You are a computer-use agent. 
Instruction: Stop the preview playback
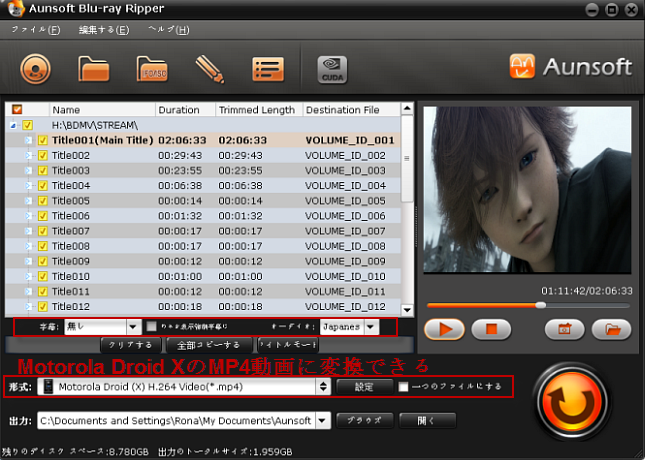tap(491, 329)
